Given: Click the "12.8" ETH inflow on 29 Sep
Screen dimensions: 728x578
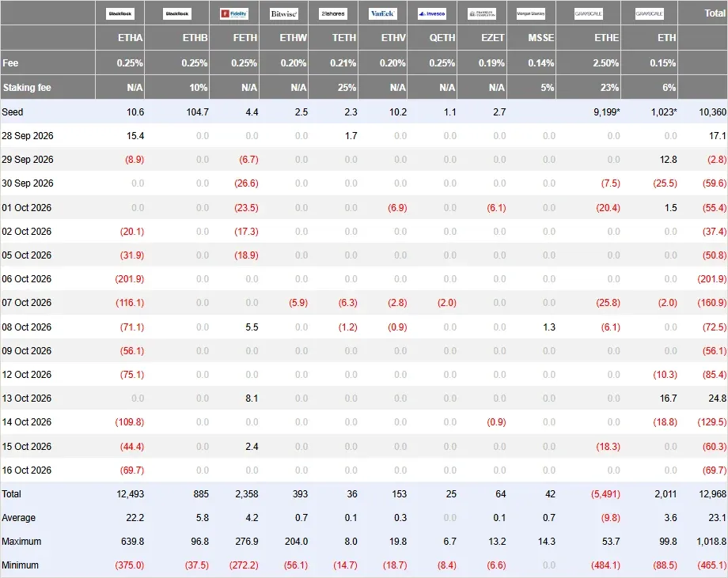Looking at the screenshot, I should coord(669,160).
